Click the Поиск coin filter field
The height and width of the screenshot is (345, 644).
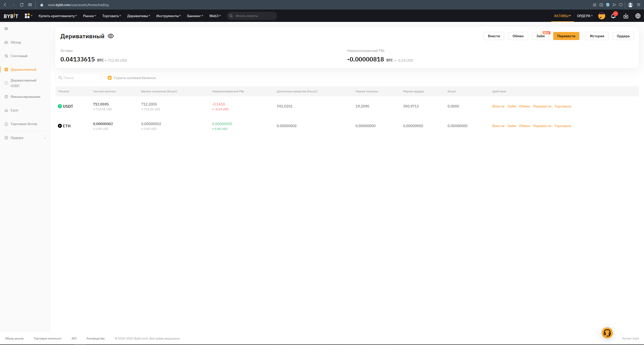[78, 78]
